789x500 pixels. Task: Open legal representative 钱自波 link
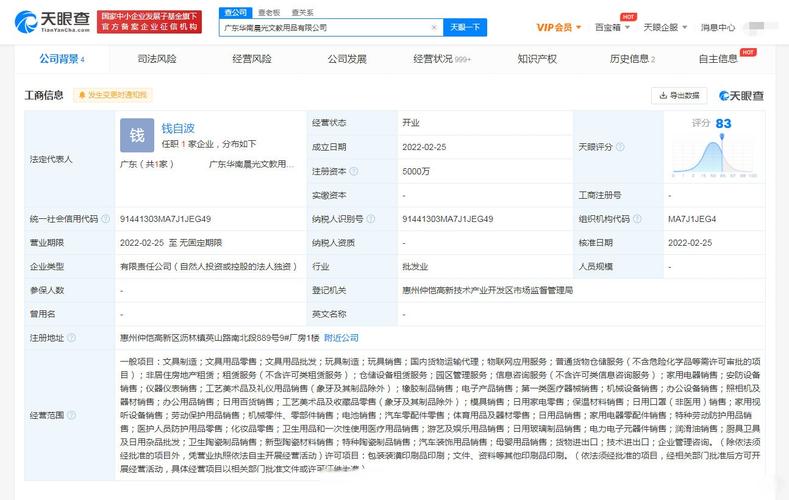pyautogui.click(x=178, y=128)
